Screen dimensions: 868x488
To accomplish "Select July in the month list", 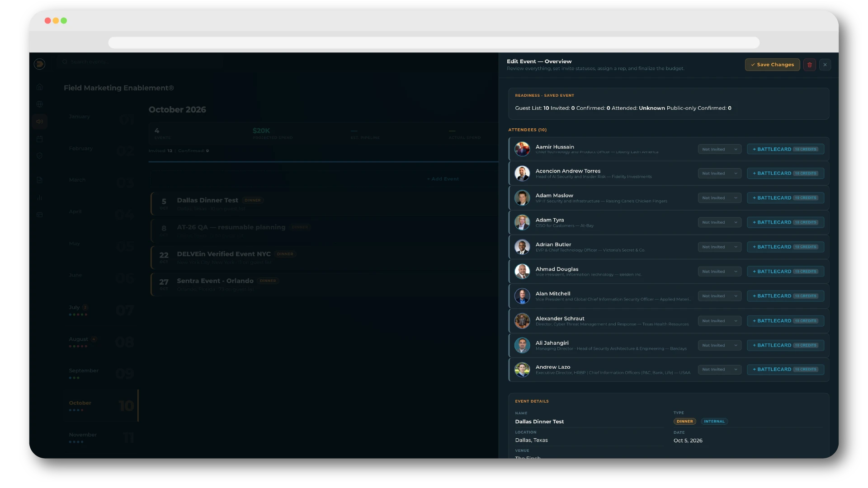I will [101, 310].
